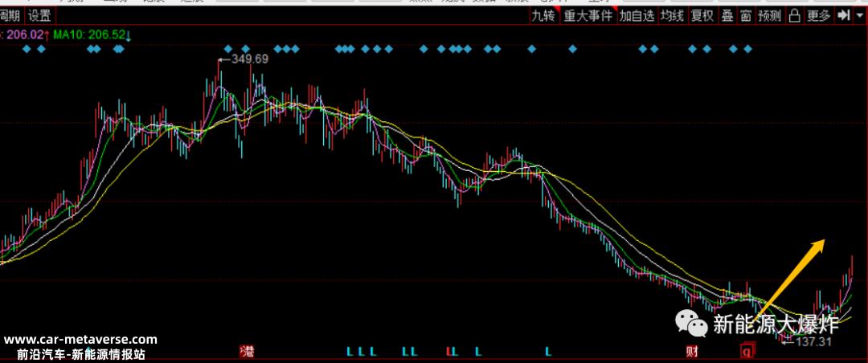Click the 137.31 low price label
Viewport: 868px width, 363px height.
point(813,342)
